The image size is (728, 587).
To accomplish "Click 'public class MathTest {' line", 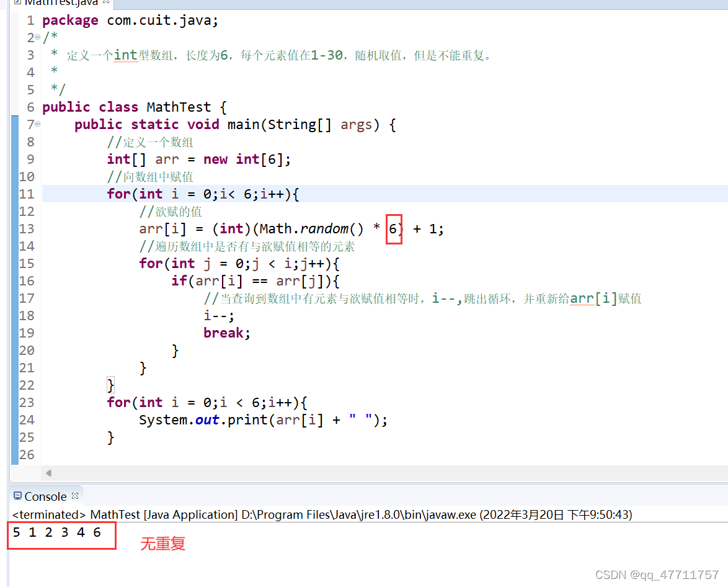I will [x=135, y=107].
